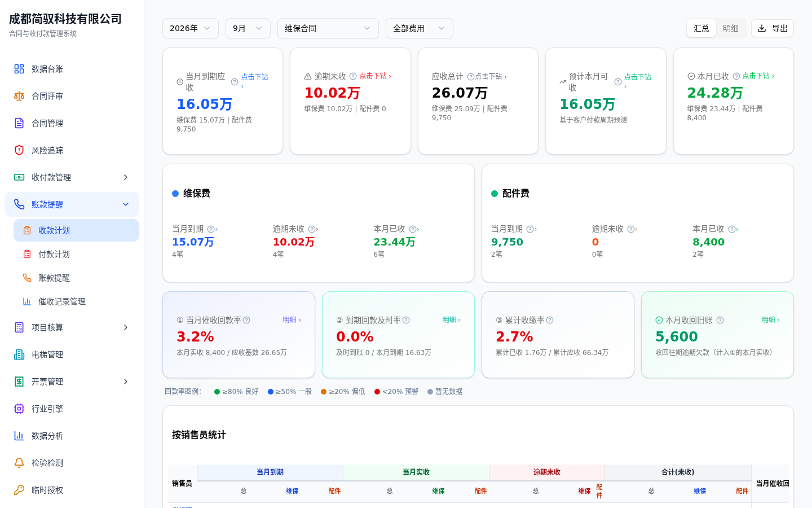Click the 收款计划 clipboard icon
Screen dimensions: 812x508
tap(27, 230)
